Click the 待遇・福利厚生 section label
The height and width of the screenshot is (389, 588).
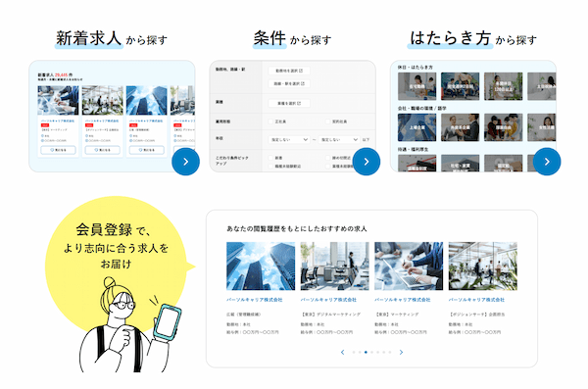(x=413, y=149)
